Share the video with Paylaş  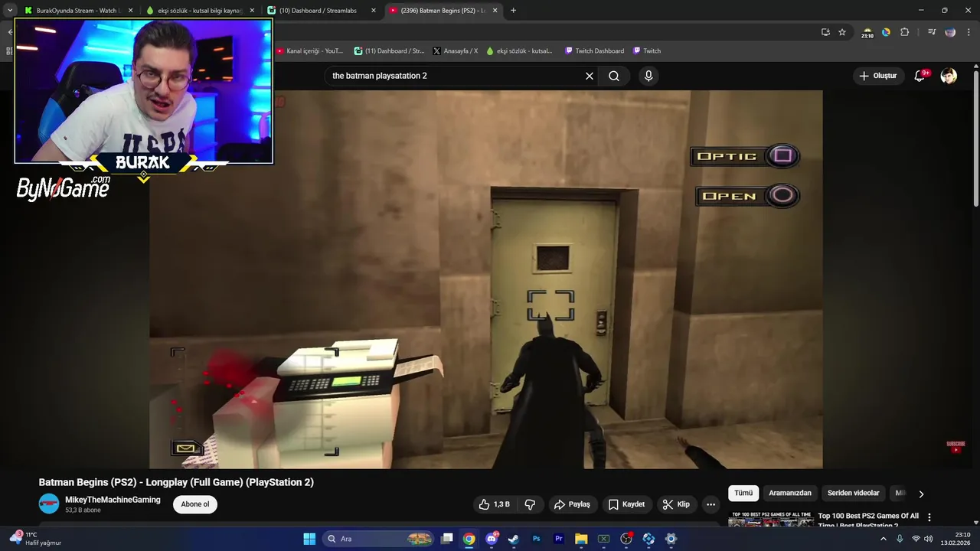point(573,504)
